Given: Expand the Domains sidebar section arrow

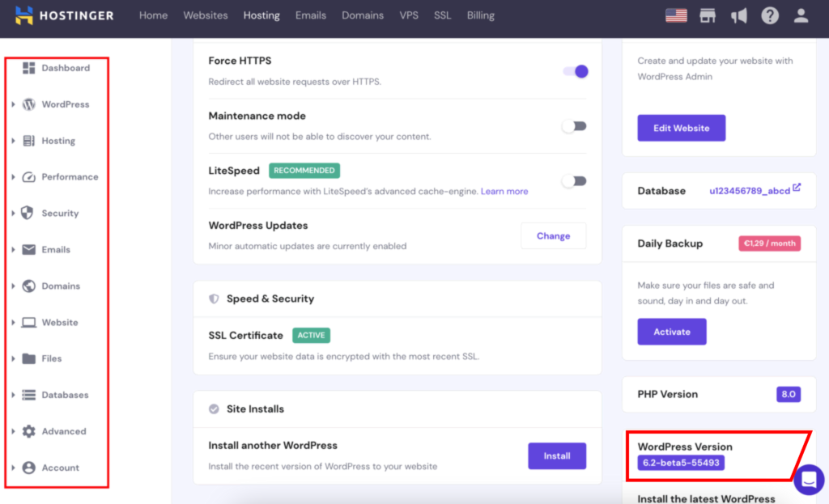Looking at the screenshot, I should tap(13, 286).
